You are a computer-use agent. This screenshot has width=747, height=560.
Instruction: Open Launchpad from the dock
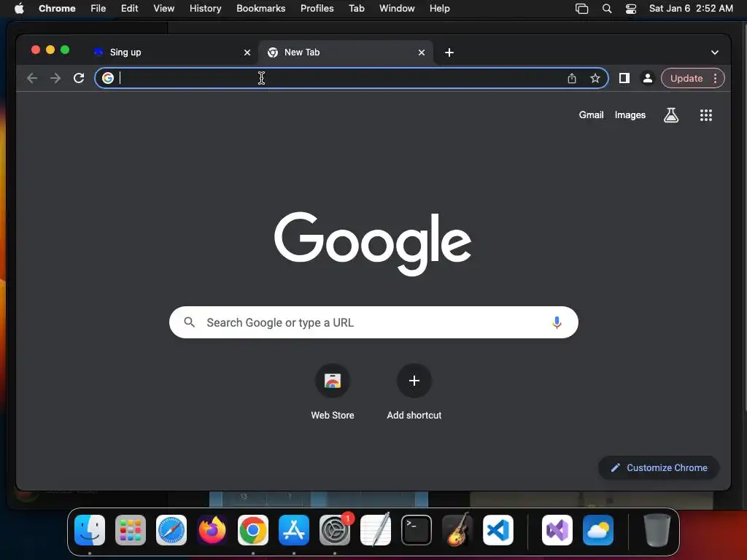click(131, 530)
